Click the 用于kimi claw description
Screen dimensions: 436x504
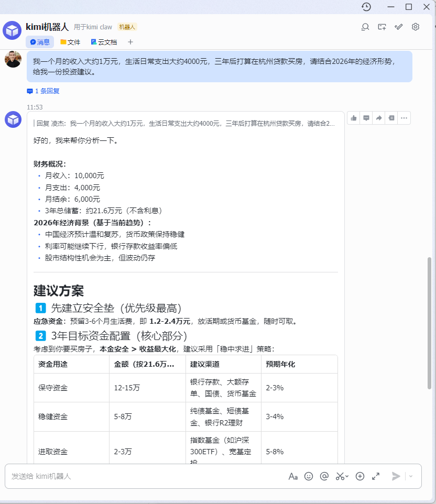[x=93, y=27]
